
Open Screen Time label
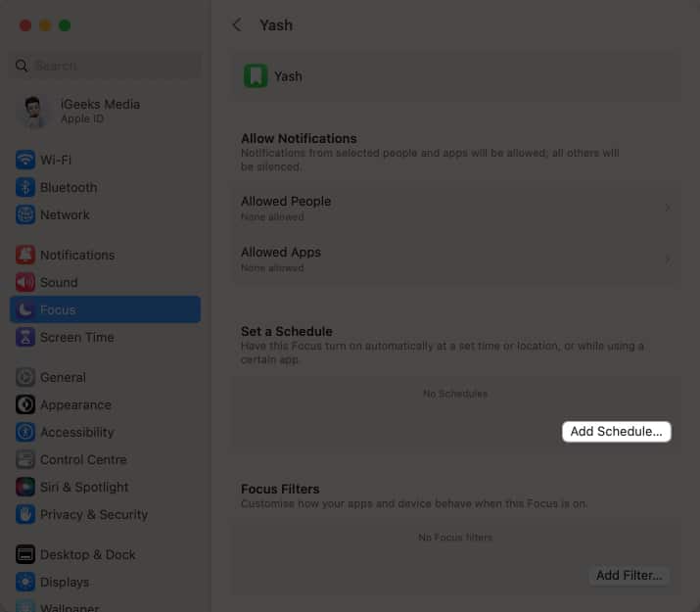tap(77, 337)
